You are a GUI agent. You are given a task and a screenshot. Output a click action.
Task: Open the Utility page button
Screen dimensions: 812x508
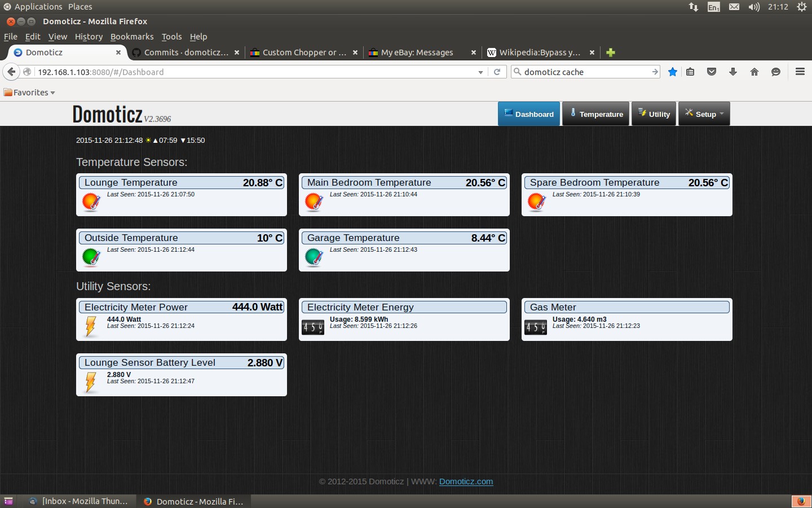(654, 114)
